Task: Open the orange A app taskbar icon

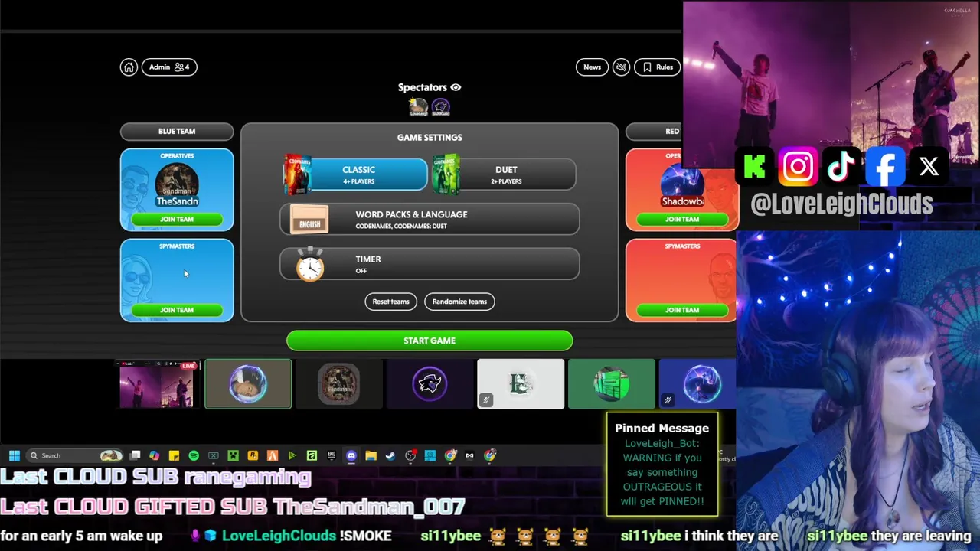Action: (x=273, y=455)
